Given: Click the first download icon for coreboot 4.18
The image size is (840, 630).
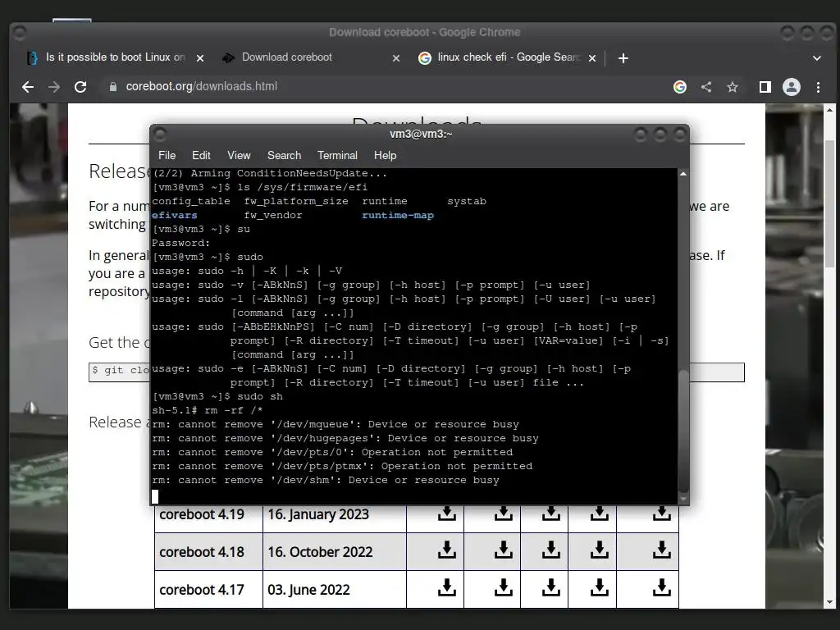Looking at the screenshot, I should (x=447, y=550).
